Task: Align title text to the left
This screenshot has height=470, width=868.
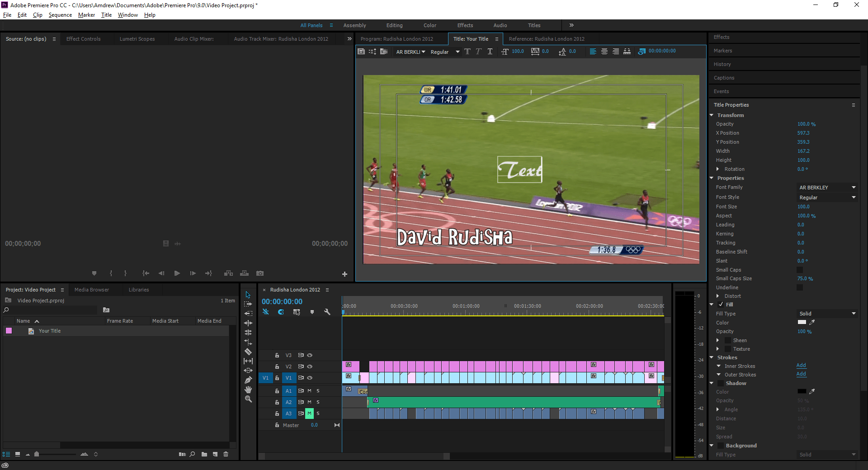Action: pos(593,52)
